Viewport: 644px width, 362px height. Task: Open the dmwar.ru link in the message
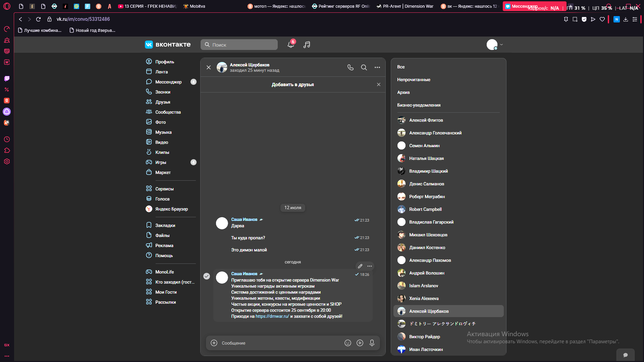point(272,316)
